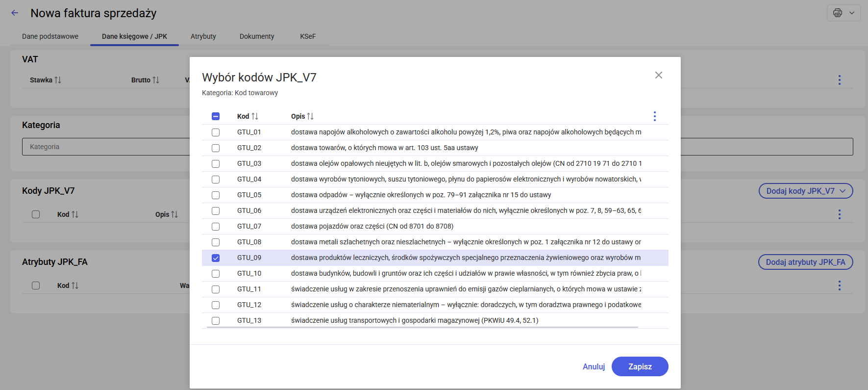Toggle the select-all checkbox in dialog header
The height and width of the screenshot is (390, 868).
click(x=216, y=116)
